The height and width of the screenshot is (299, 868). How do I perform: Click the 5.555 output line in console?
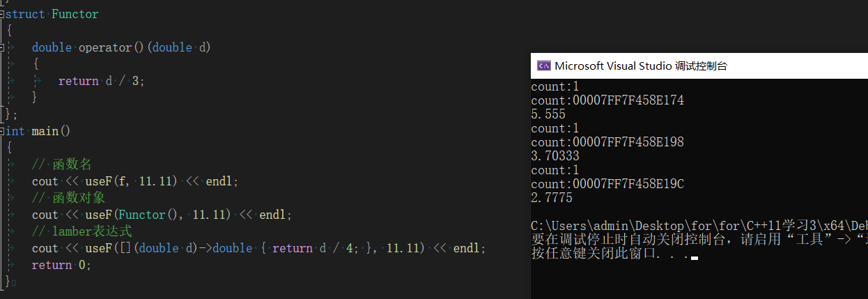[x=548, y=114]
